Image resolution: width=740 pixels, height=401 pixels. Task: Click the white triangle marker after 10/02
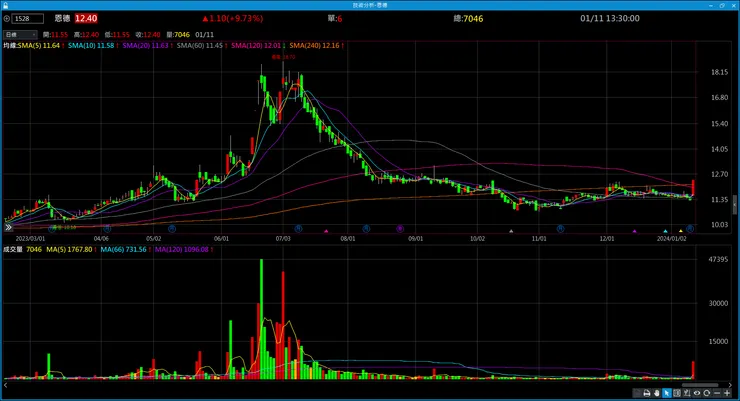pyautogui.click(x=511, y=231)
